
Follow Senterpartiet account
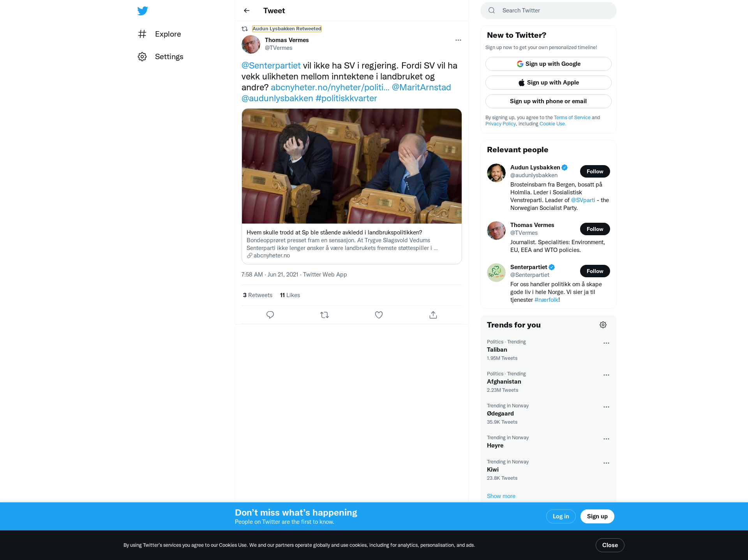pyautogui.click(x=595, y=271)
